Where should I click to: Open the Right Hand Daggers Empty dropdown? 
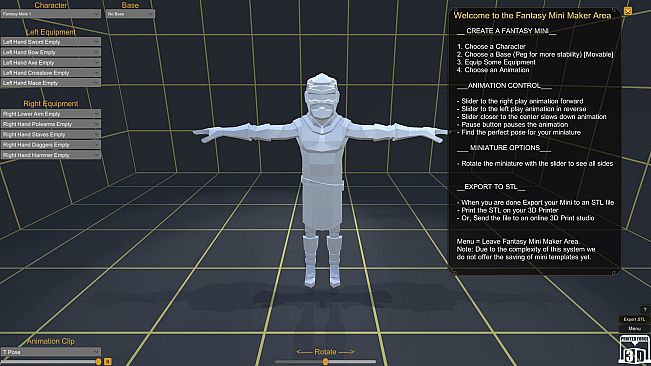(51, 145)
